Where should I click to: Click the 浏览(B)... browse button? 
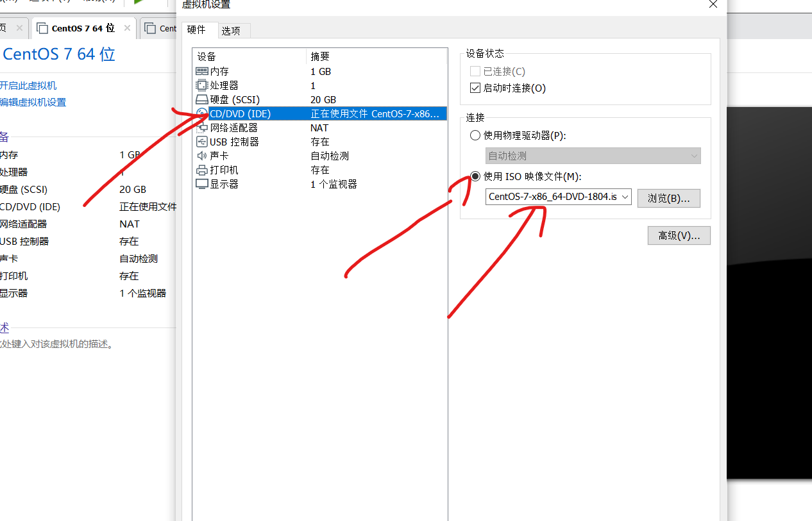(668, 198)
